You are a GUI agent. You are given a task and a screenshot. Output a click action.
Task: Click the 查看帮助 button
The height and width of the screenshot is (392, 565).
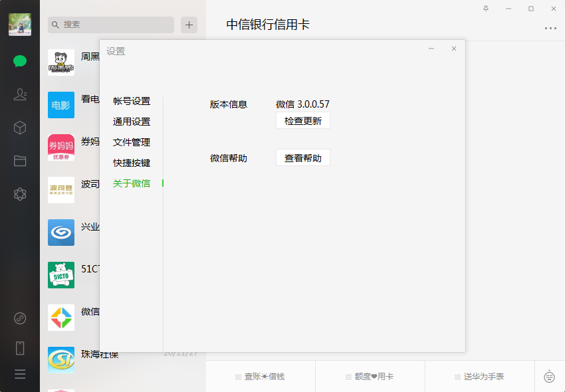[302, 158]
